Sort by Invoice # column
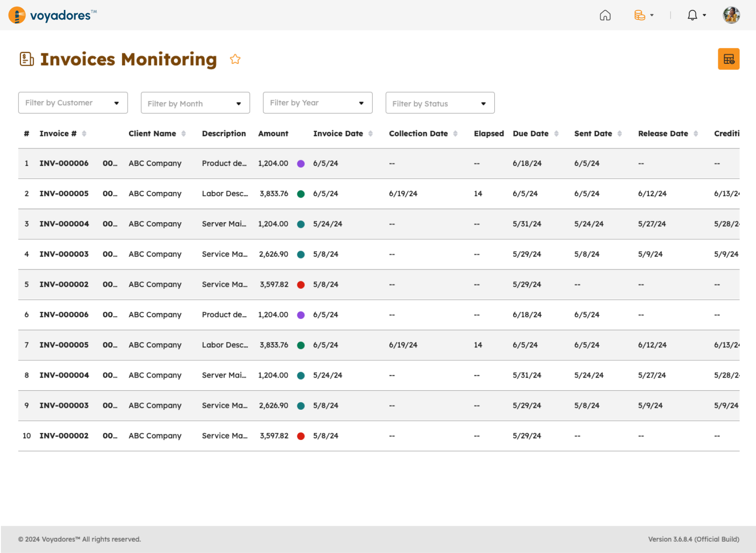The image size is (756, 553). click(x=84, y=134)
